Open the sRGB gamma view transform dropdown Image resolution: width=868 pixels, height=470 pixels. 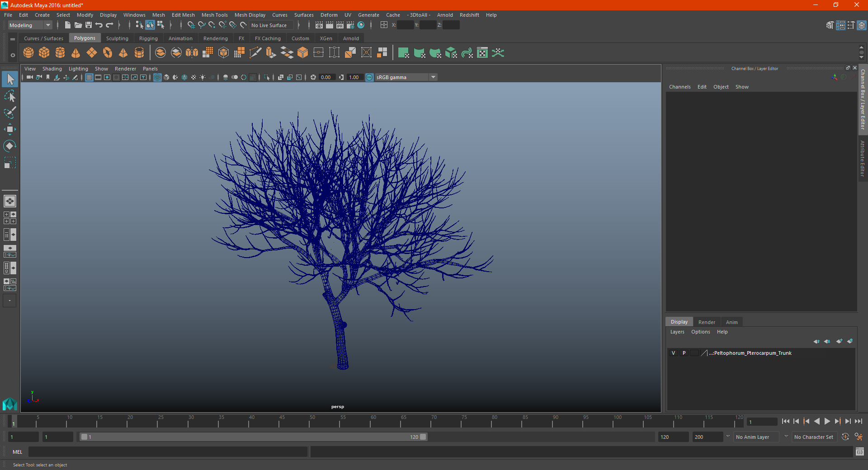(x=406, y=77)
